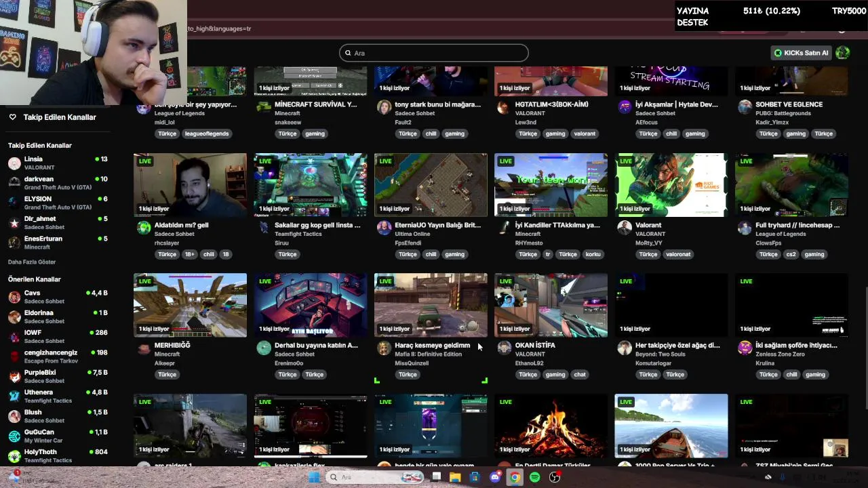Click the 'Derhal bu yayına katılın' title
Viewport: 868px width, 488px height.
click(x=316, y=345)
